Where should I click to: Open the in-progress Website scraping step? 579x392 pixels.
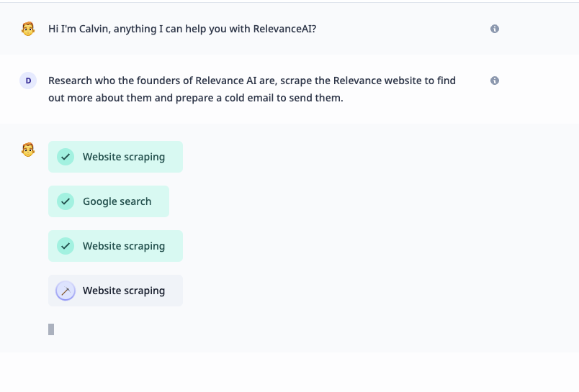pos(115,291)
